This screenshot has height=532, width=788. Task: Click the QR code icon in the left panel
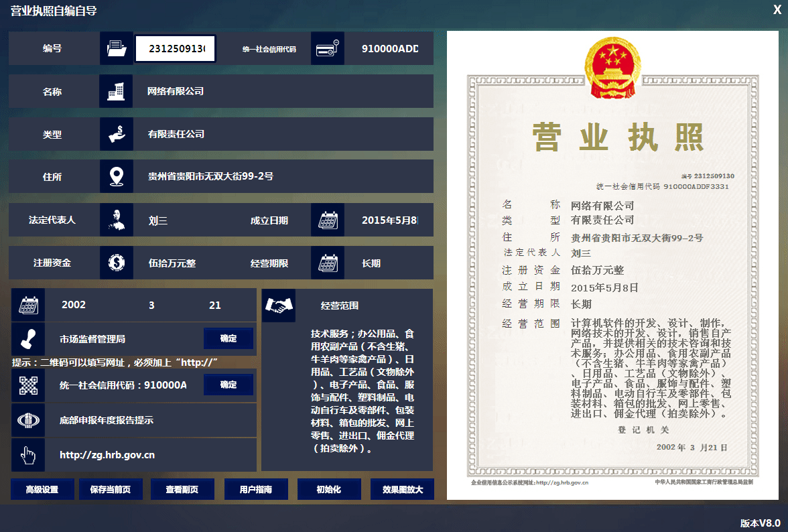tap(27, 384)
